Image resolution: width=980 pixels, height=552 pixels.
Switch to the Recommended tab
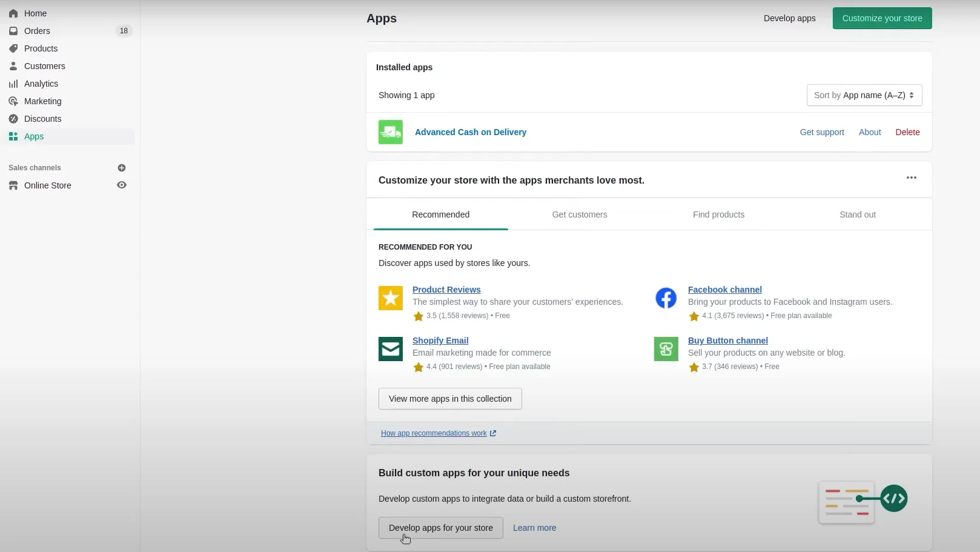click(441, 214)
